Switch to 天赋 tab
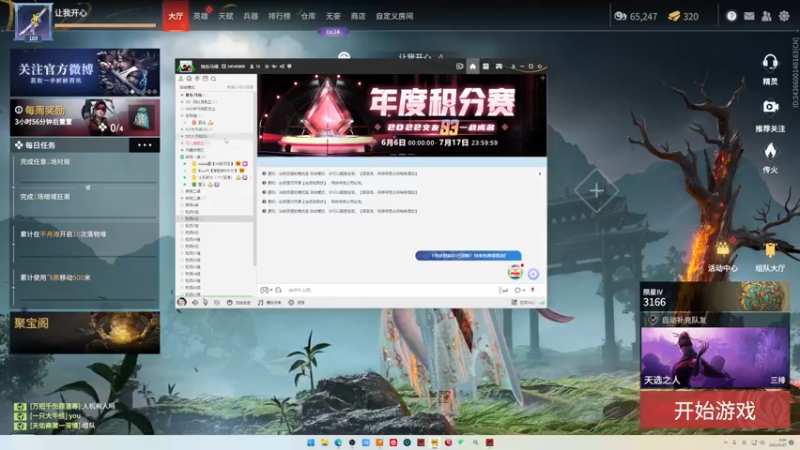This screenshot has height=450, width=800. point(226,16)
